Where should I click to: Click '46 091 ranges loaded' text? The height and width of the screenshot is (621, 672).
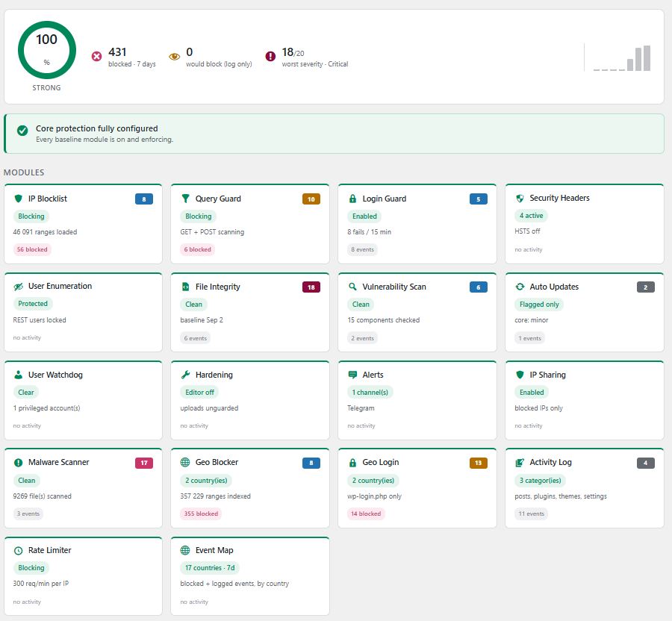pyautogui.click(x=45, y=232)
